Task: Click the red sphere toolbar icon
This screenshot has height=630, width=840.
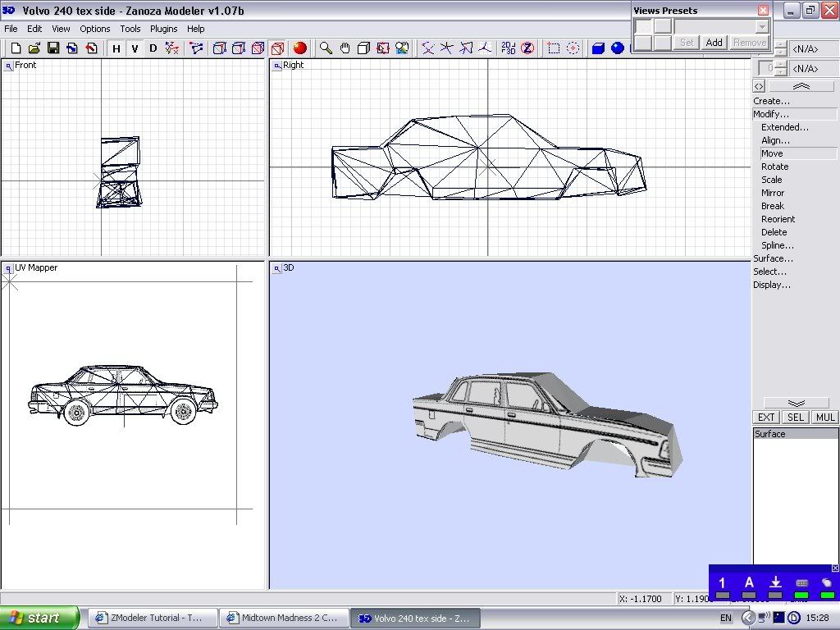Action: coord(300,48)
